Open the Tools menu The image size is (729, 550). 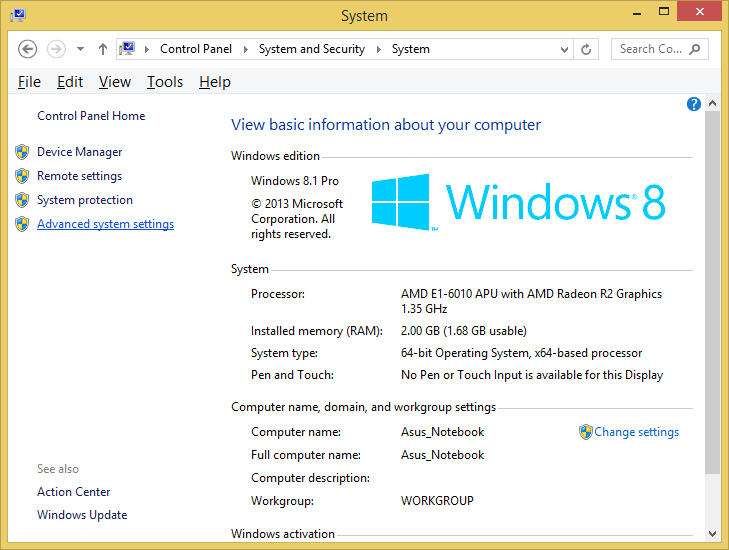165,82
